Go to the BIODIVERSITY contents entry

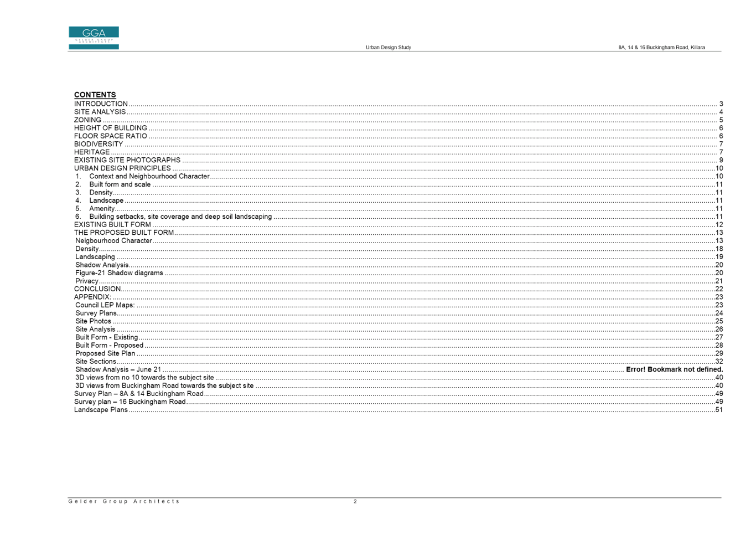pos(99,144)
